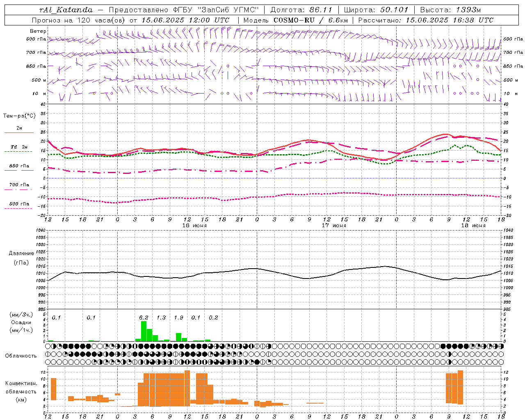Click the Давление panel label
This screenshot has height=420, width=525.
click(21, 253)
